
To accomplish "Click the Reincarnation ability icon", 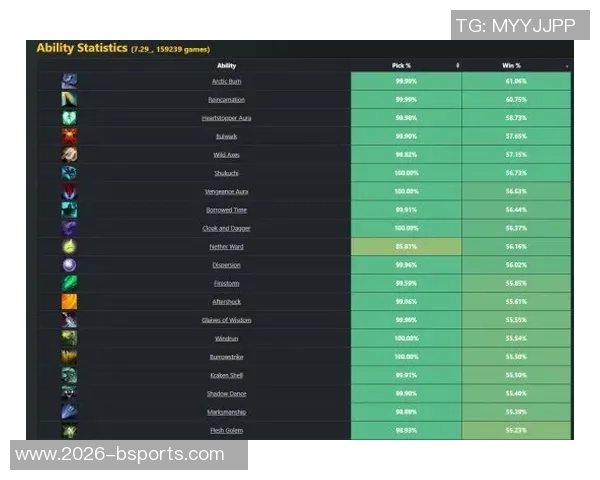I will coord(69,100).
